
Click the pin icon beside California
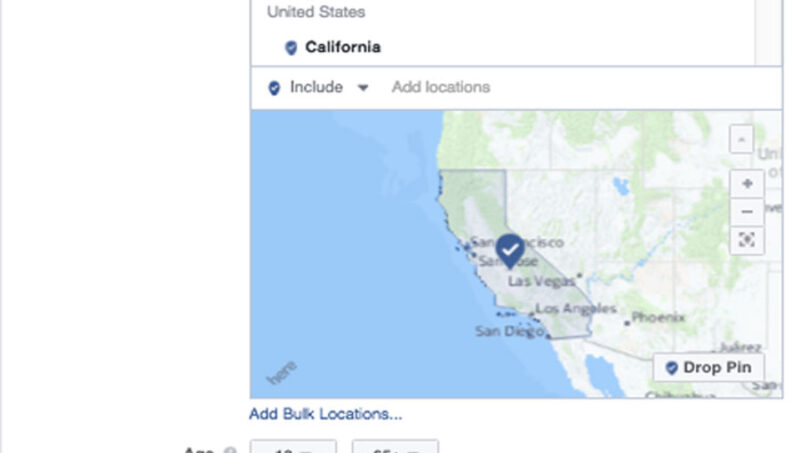pos(291,47)
